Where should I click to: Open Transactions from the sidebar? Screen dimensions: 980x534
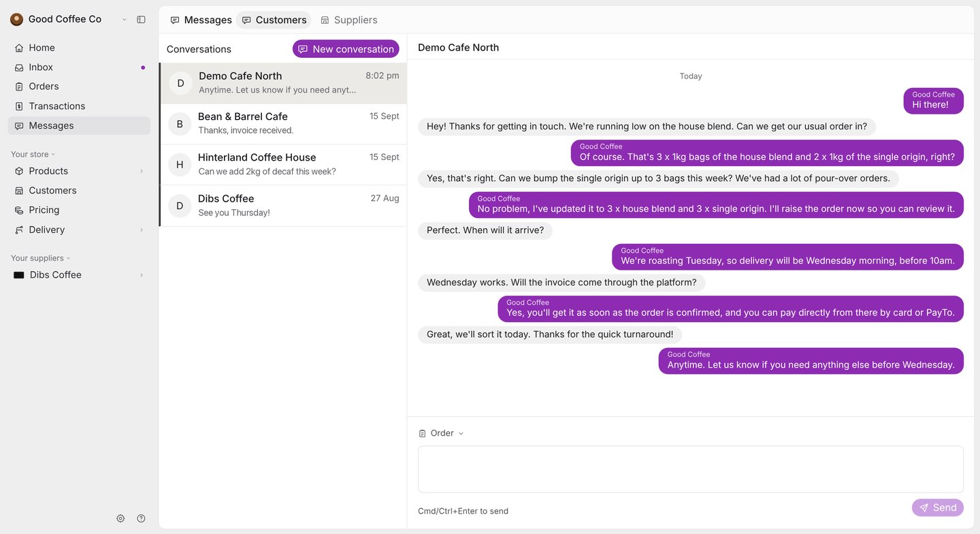click(79, 106)
